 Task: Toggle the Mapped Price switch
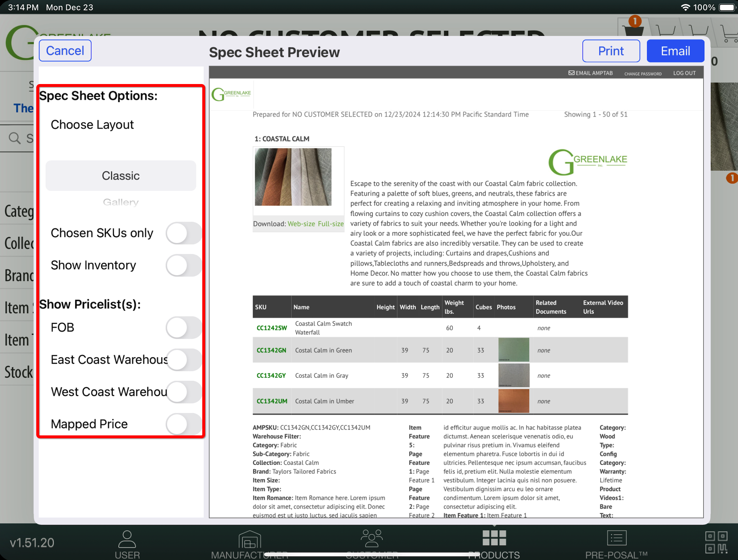[184, 424]
